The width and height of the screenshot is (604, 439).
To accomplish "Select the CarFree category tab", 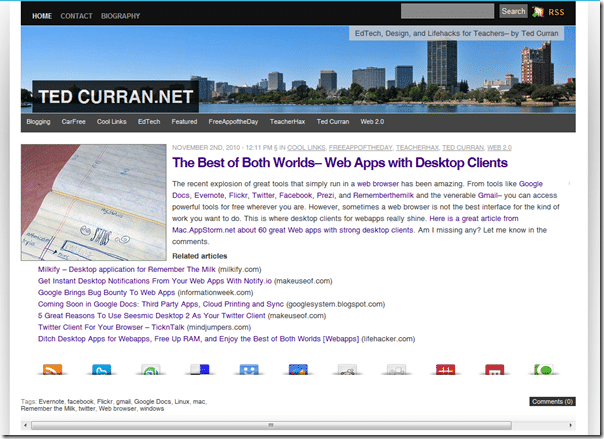I will (73, 122).
